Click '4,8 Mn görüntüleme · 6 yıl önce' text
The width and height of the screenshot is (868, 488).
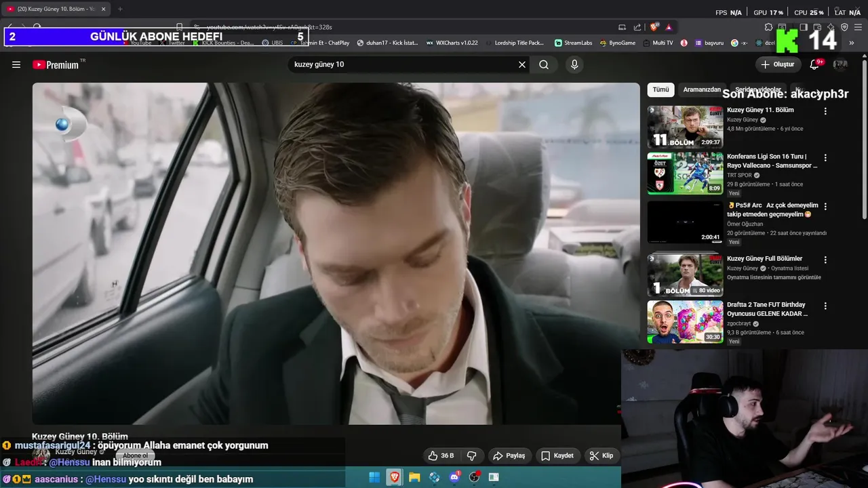pyautogui.click(x=765, y=129)
